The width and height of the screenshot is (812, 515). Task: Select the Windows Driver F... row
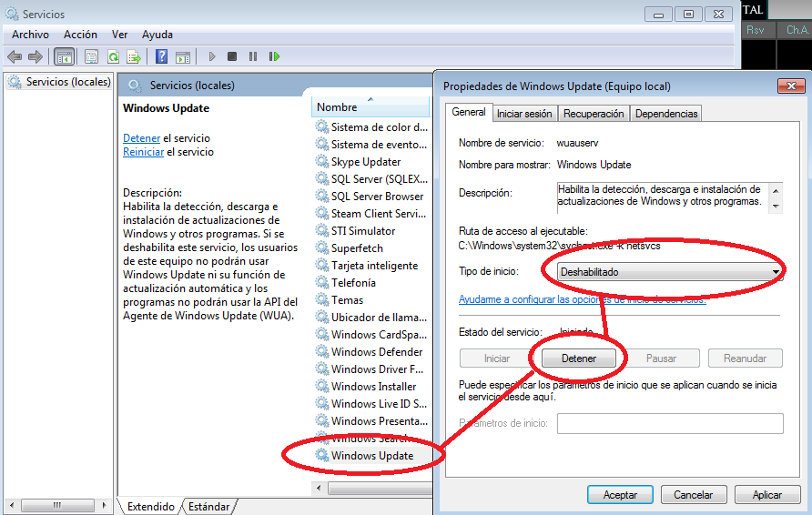371,369
